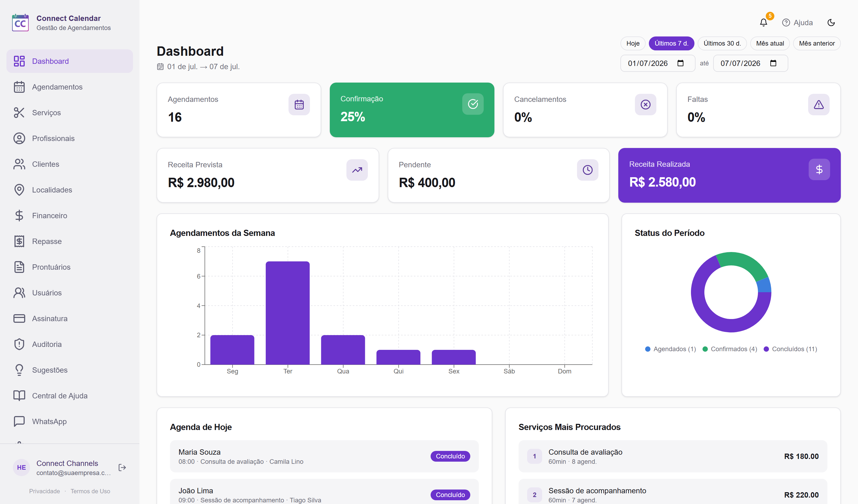
Task: Open Dashboard in sidebar
Action: tap(69, 61)
